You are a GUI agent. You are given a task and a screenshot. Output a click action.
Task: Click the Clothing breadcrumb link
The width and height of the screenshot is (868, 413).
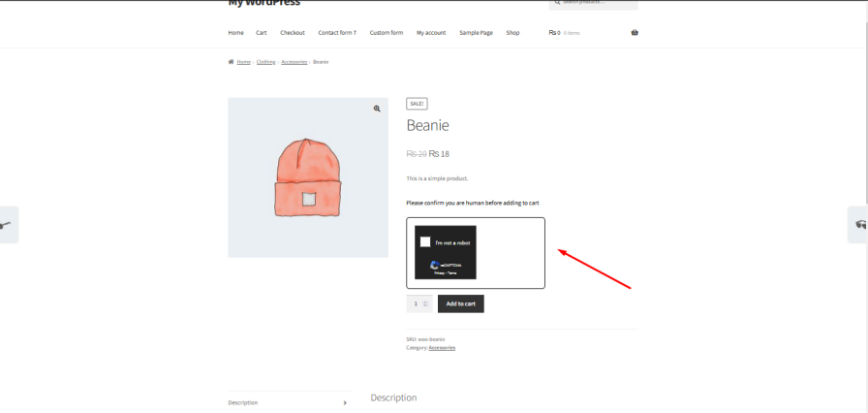[265, 62]
